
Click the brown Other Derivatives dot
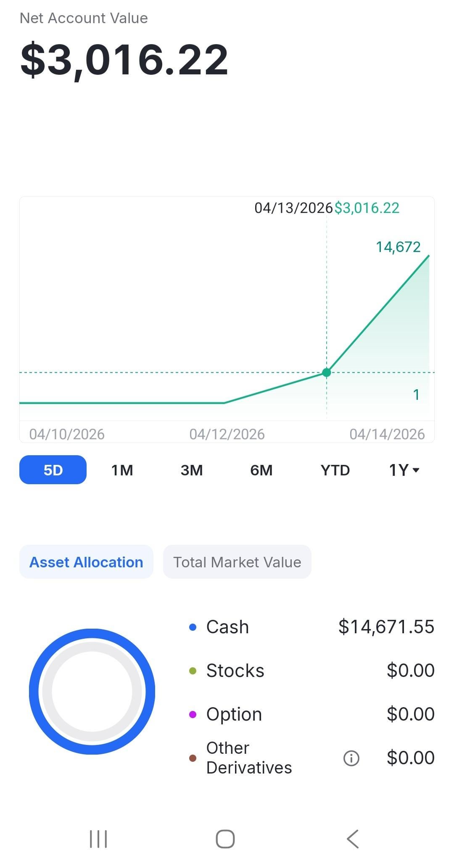click(x=193, y=758)
